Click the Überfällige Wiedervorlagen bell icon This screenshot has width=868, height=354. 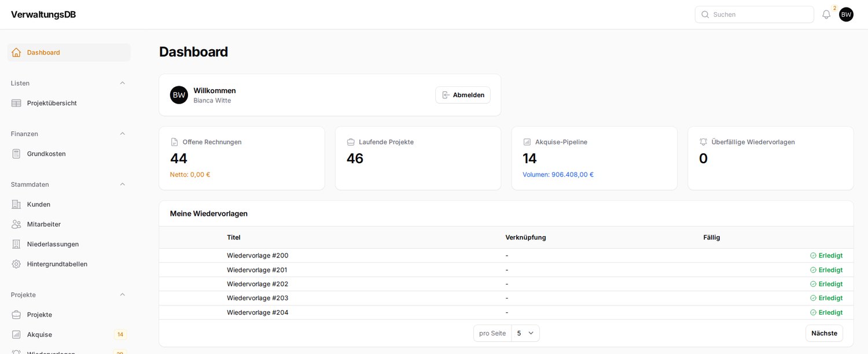click(704, 142)
